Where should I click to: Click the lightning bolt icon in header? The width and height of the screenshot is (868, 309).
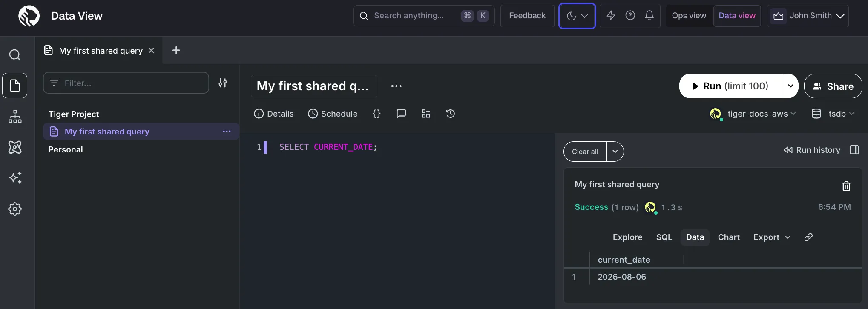[611, 16]
